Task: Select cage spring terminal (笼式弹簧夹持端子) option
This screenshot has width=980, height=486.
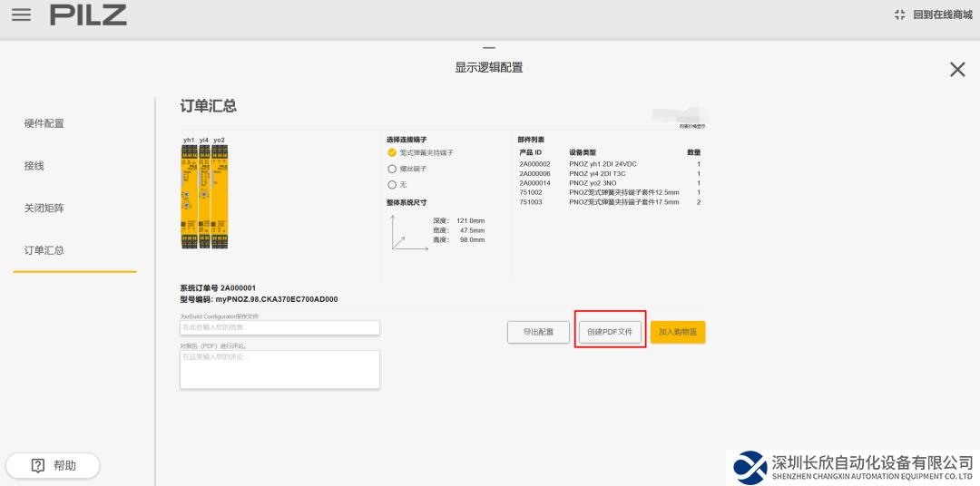Action: point(393,153)
